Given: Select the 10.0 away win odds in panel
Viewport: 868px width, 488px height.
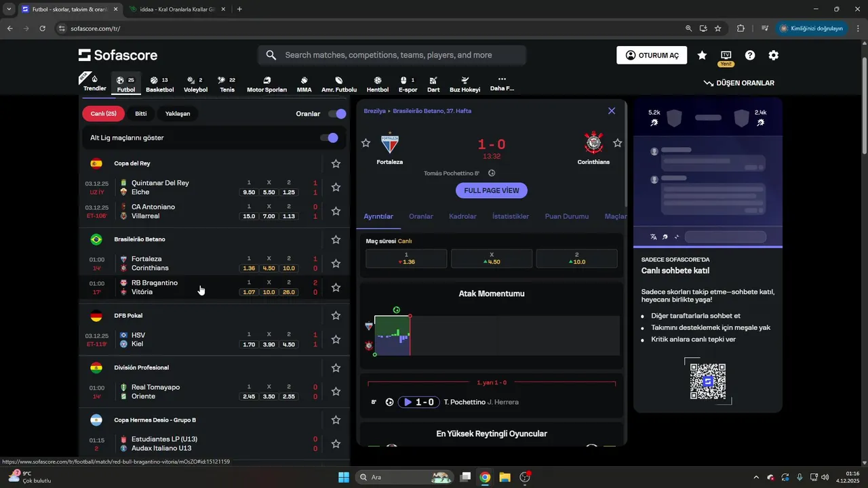Looking at the screenshot, I should (576, 258).
